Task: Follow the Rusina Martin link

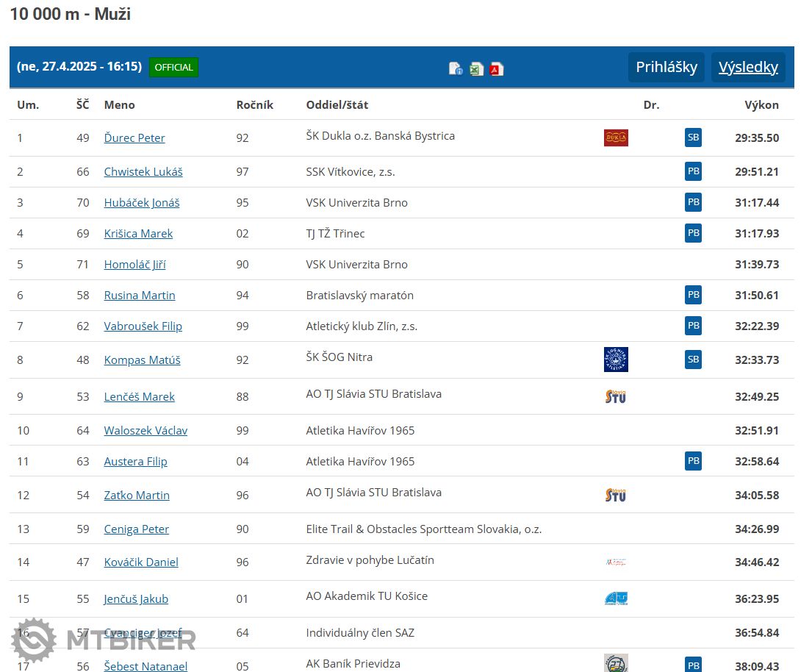Action: click(x=140, y=295)
